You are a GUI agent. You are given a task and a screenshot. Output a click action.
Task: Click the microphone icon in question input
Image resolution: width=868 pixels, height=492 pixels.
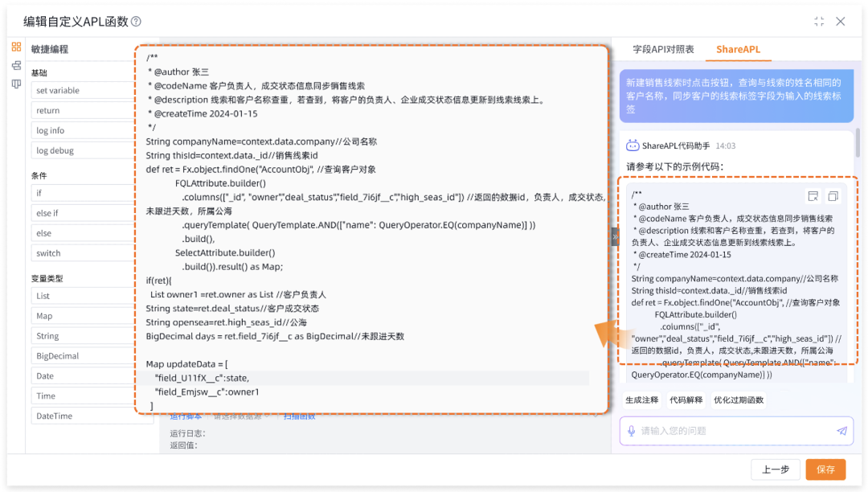632,431
